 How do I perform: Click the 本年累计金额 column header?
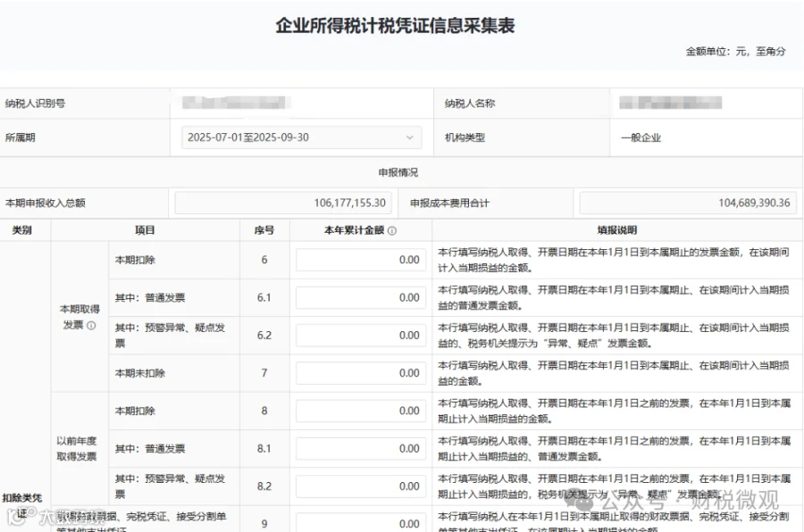[354, 230]
